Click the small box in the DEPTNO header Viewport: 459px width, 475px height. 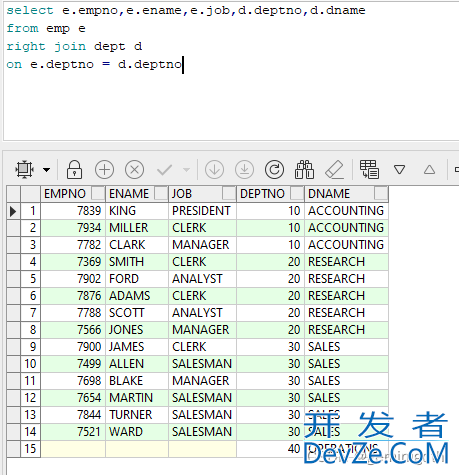click(297, 193)
